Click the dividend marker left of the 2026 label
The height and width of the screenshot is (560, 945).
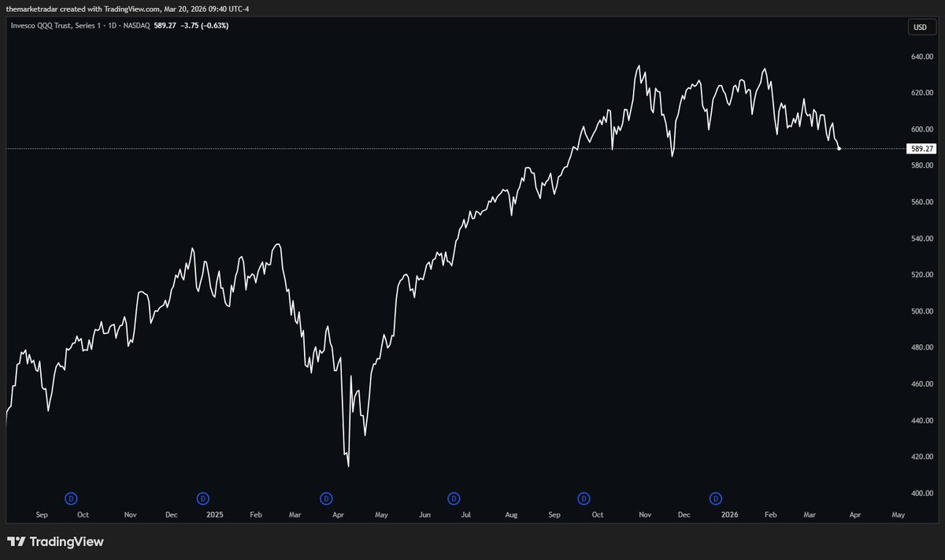(716, 498)
